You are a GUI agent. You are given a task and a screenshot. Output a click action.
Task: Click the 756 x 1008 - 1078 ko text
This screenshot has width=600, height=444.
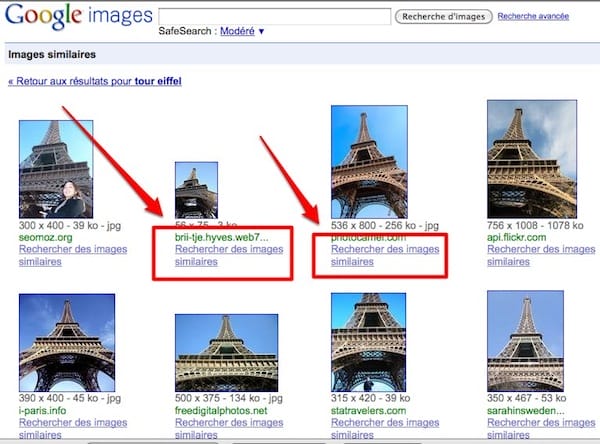point(535,225)
